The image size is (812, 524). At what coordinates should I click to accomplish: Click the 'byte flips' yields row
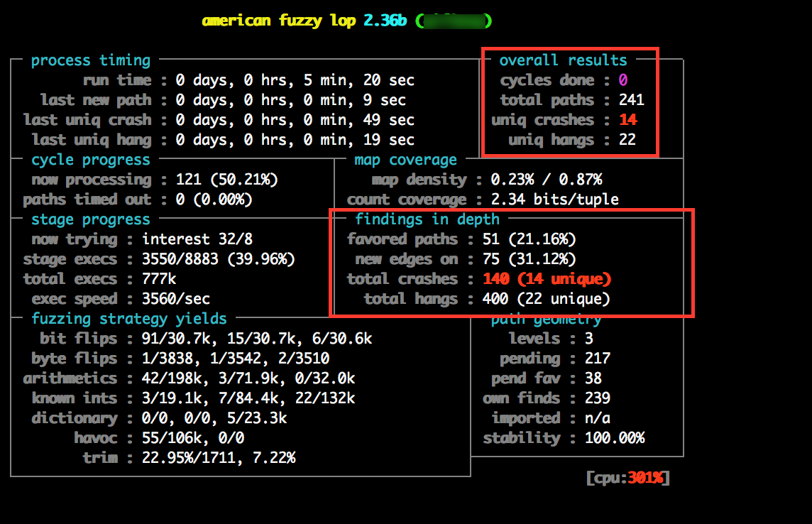tap(180, 359)
